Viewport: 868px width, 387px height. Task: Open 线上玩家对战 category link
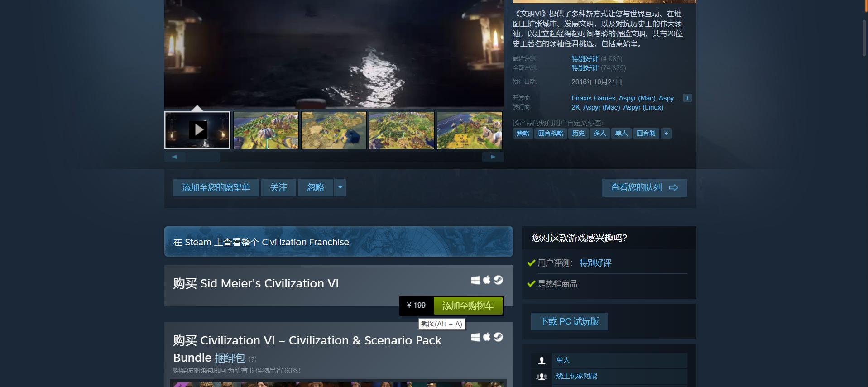pyautogui.click(x=576, y=376)
